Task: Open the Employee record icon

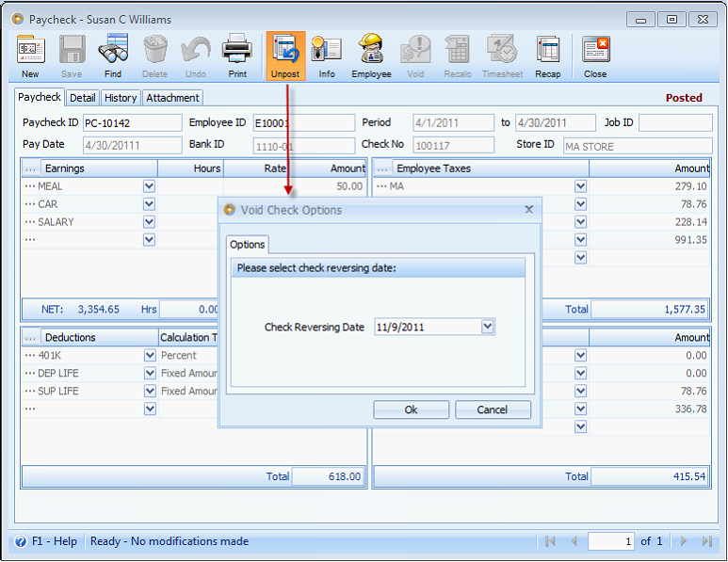Action: click(371, 56)
